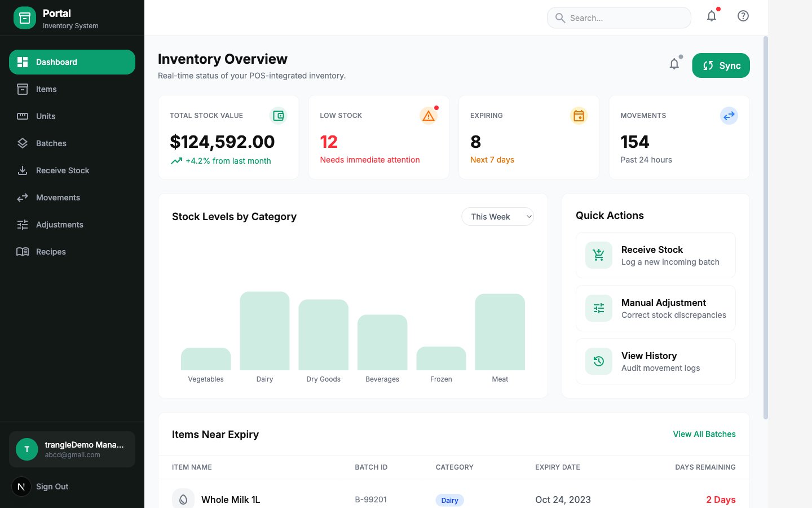Click the Whole Milk 1L item icon

click(x=183, y=499)
